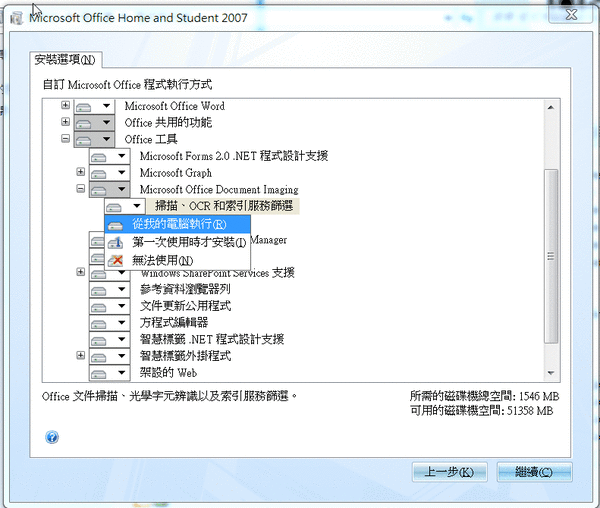This screenshot has width=600, height=508.
Task: Select 方程式編輯器 row
Action: (x=174, y=322)
